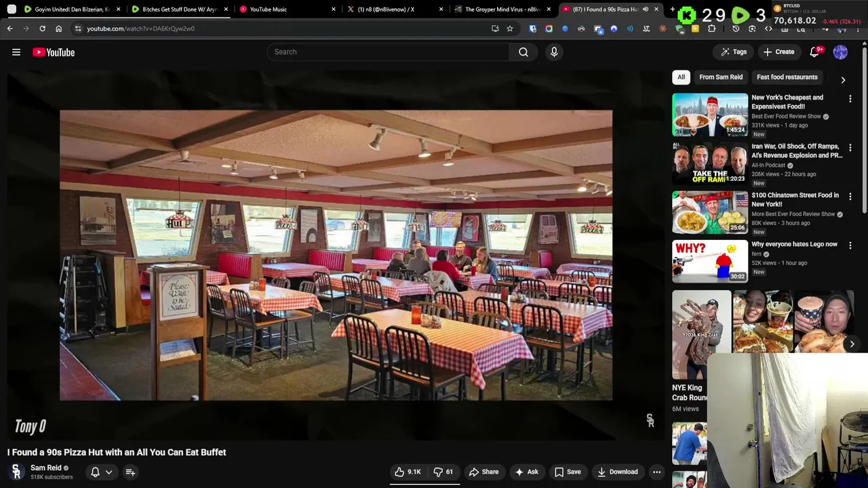Open browser history clock icon
Viewport: 868px width, 488px height.
click(x=736, y=28)
